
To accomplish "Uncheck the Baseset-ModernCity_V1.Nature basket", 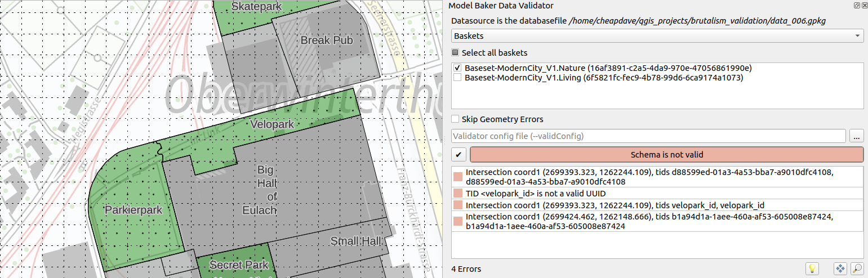I will [458, 68].
